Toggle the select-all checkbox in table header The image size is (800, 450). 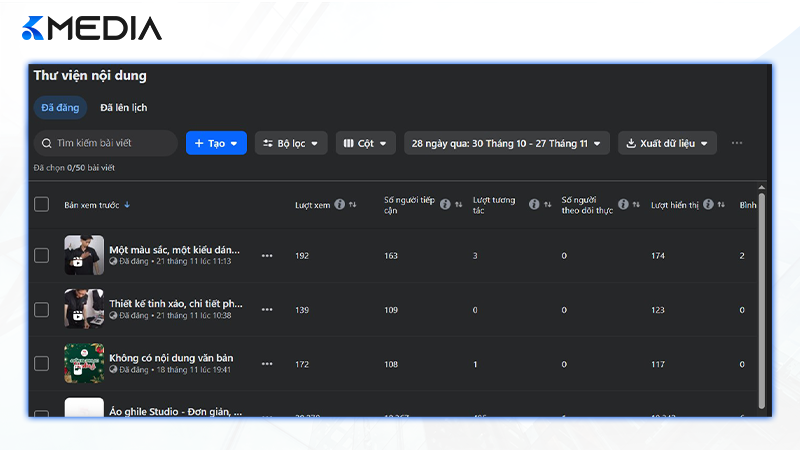pyautogui.click(x=41, y=205)
